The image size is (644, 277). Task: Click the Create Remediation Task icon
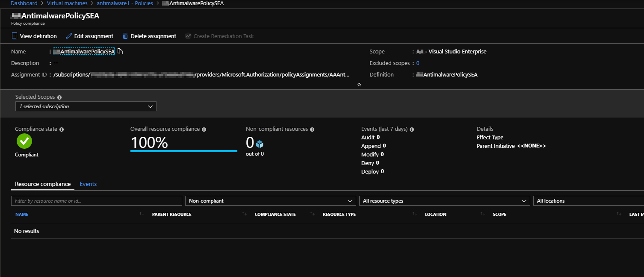pos(188,36)
